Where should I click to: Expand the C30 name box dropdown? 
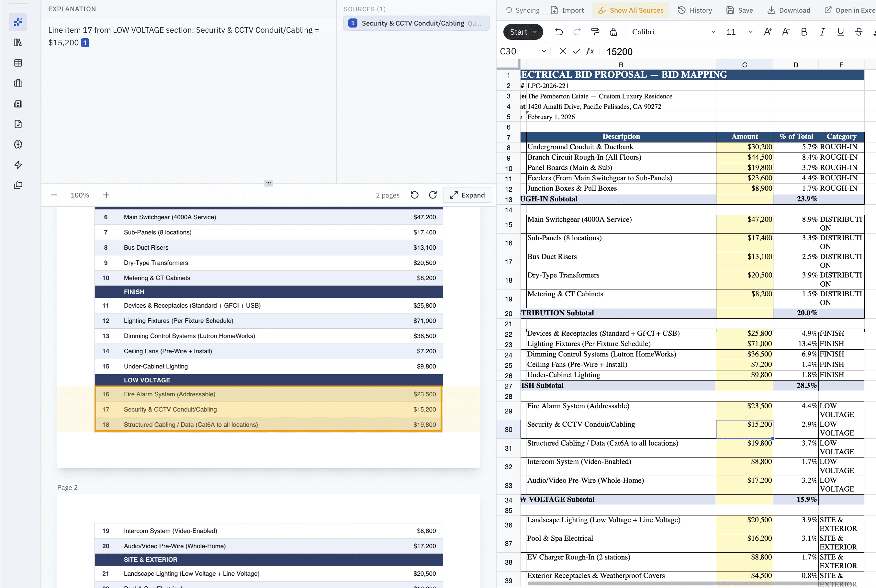click(x=544, y=51)
